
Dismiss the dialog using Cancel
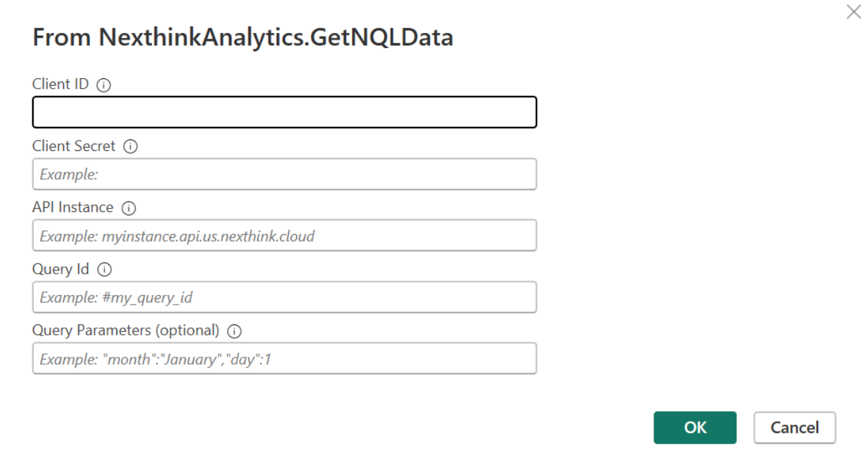pos(795,427)
